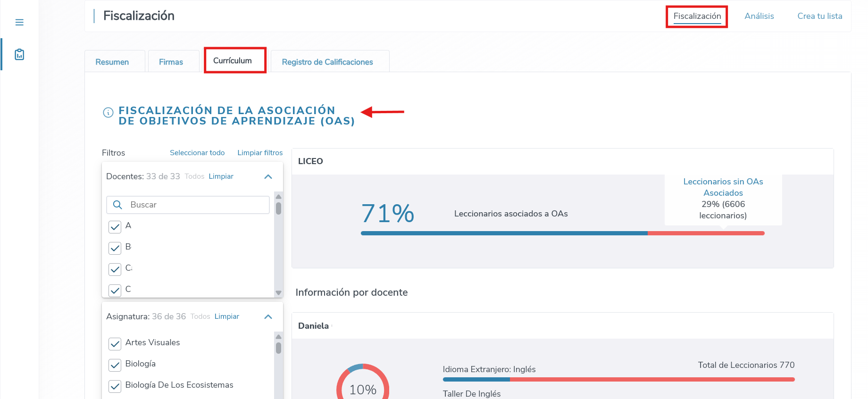Click Todos in Docentes filter
Image resolution: width=868 pixels, height=399 pixels.
point(194,176)
